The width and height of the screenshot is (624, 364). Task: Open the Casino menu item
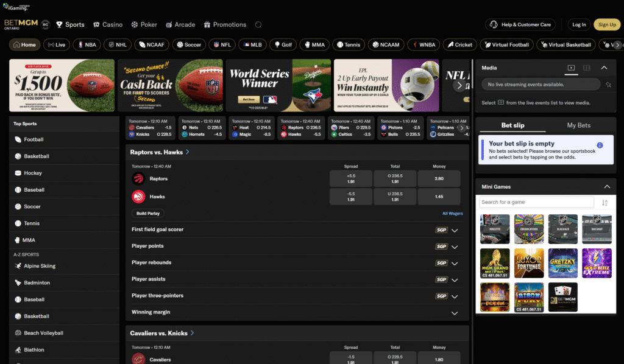(108, 25)
